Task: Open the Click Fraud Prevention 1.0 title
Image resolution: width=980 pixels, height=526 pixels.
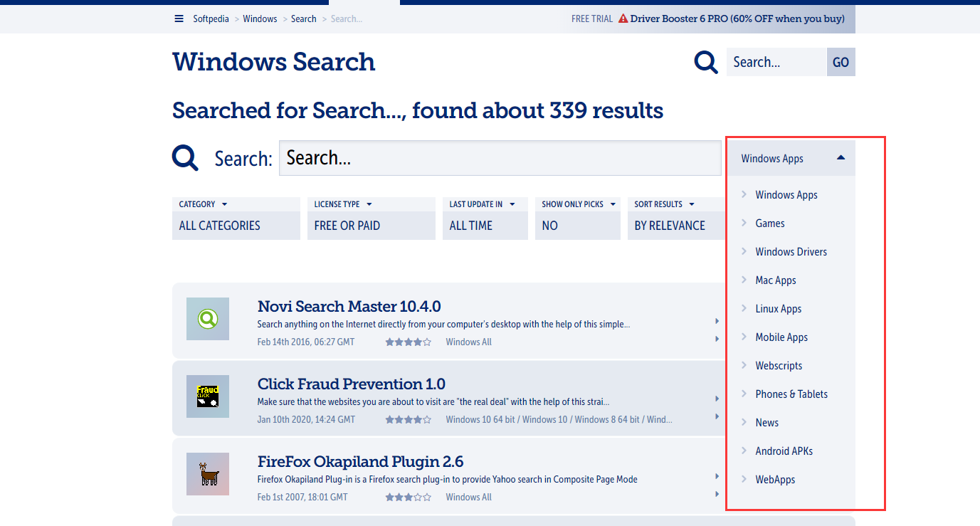Action: (352, 384)
